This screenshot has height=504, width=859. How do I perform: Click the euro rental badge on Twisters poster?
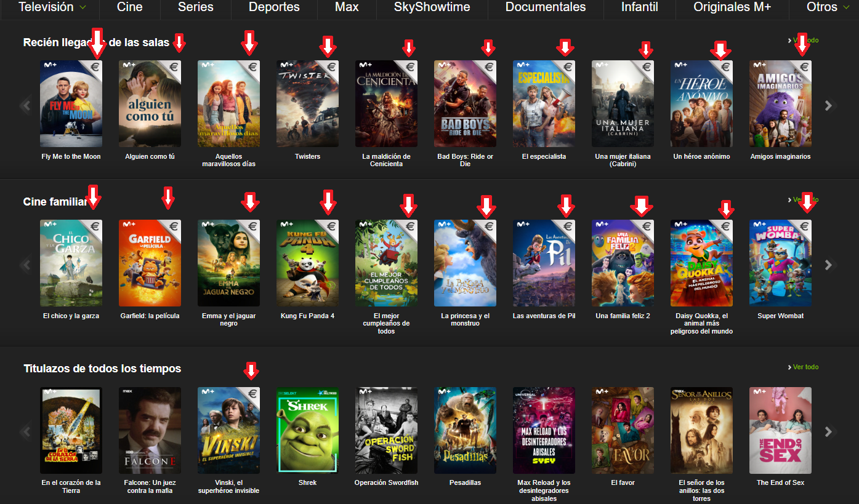[331, 68]
